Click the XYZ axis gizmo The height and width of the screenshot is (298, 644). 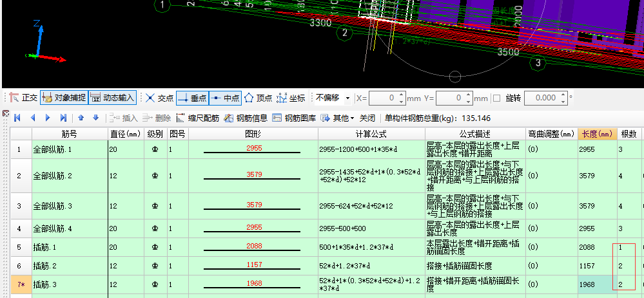click(44, 41)
